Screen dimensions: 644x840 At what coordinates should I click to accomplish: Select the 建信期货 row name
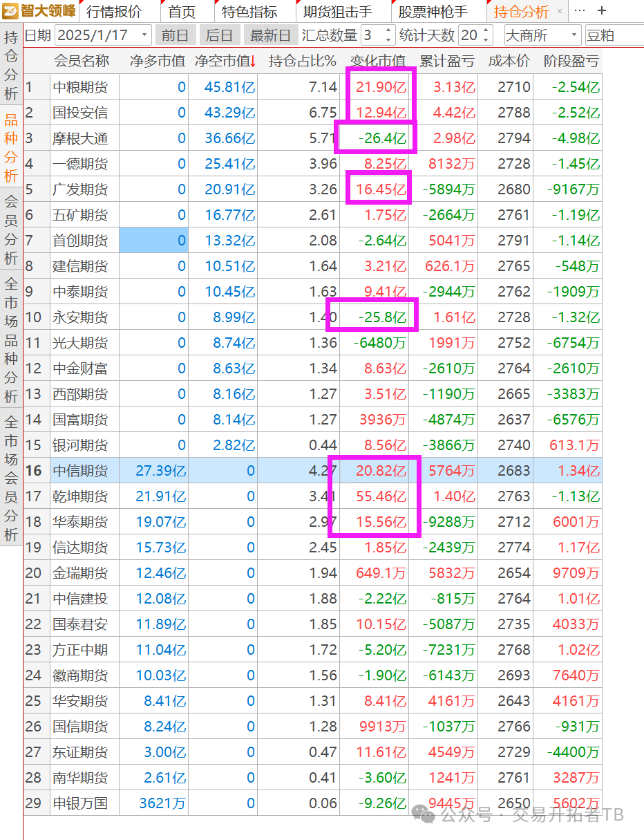point(80,266)
